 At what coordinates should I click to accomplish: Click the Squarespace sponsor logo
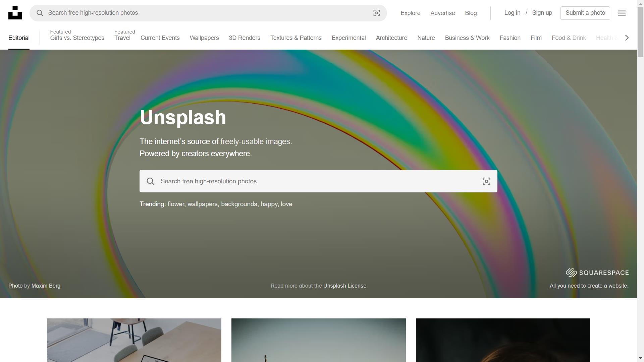tap(597, 273)
